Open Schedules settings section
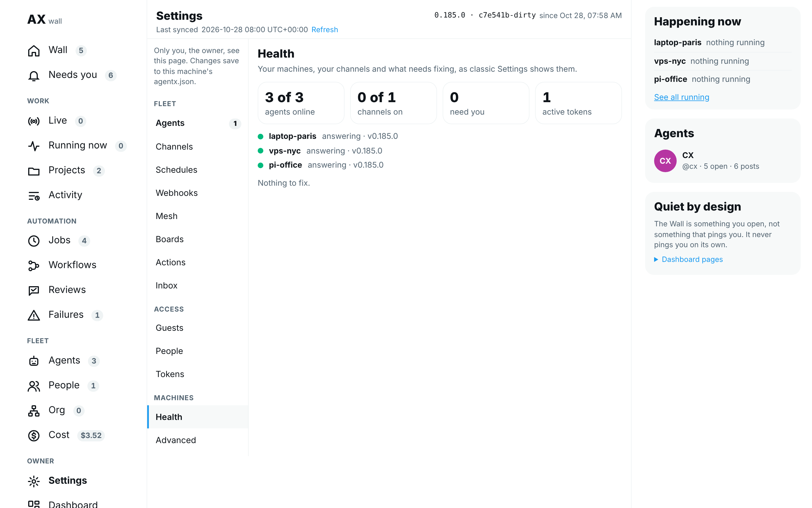This screenshot has height=508, width=812. [198, 170]
